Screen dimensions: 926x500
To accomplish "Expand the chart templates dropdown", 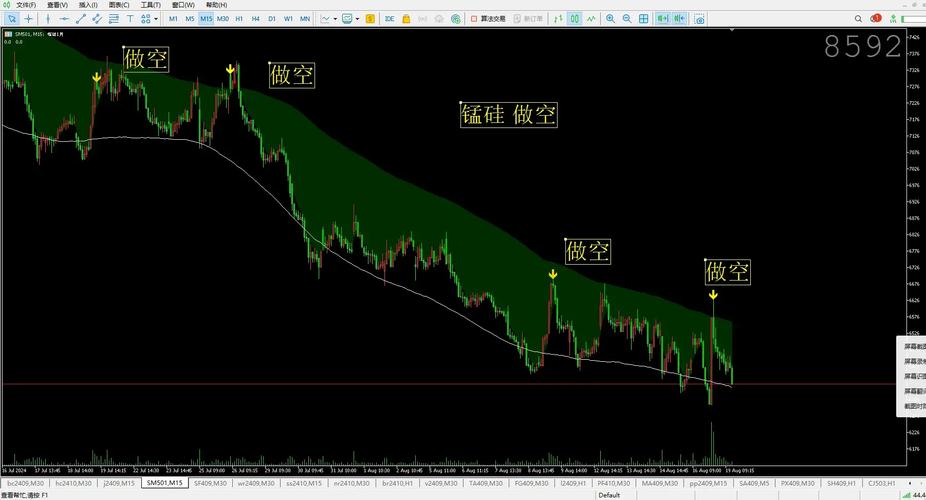I will click(x=357, y=18).
